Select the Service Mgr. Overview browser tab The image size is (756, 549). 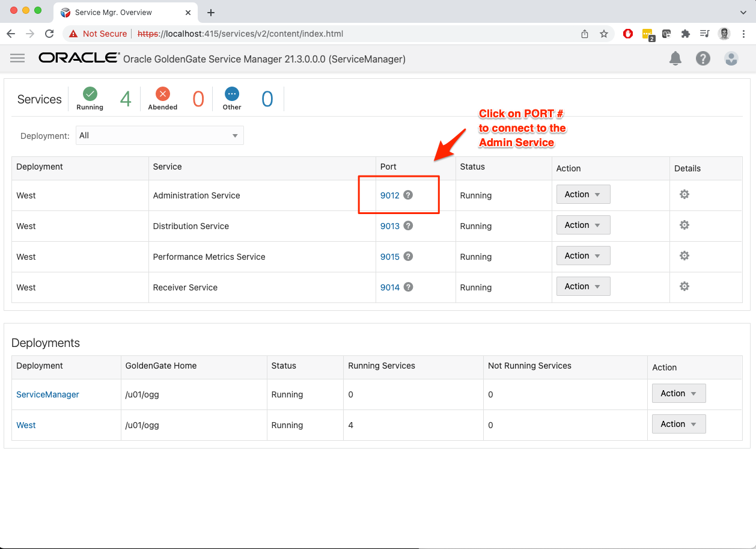click(113, 12)
